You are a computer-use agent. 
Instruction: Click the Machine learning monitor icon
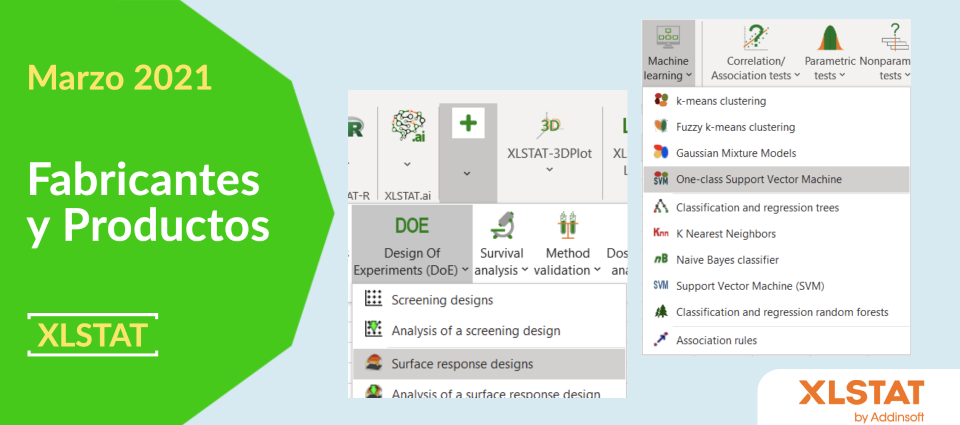667,37
